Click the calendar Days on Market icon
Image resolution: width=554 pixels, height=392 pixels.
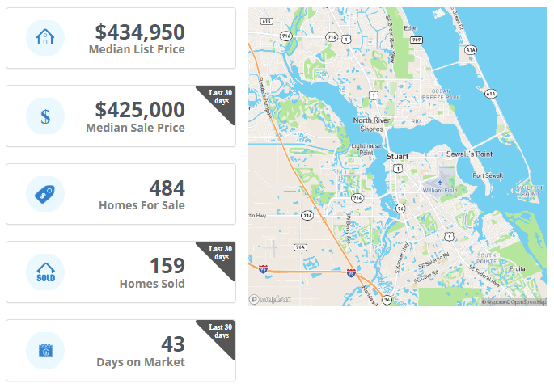[45, 350]
